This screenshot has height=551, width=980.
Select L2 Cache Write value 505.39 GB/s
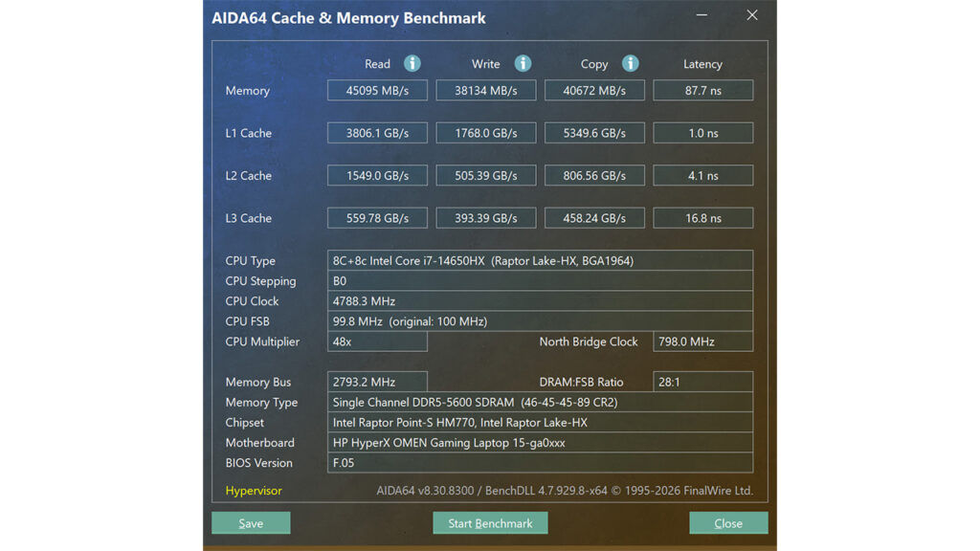(485, 175)
